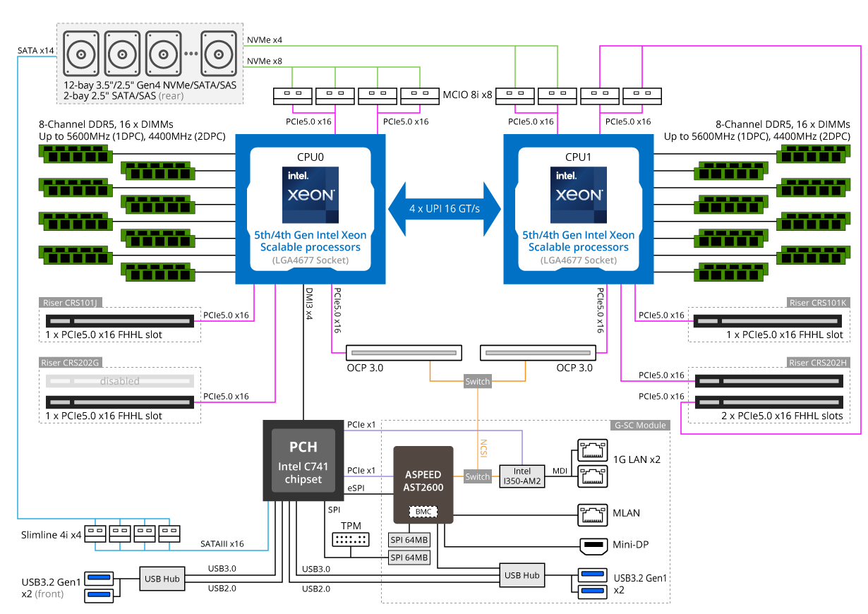Click the (LGA4677 Socket) text in CPU0
The image size is (868, 614).
(311, 260)
